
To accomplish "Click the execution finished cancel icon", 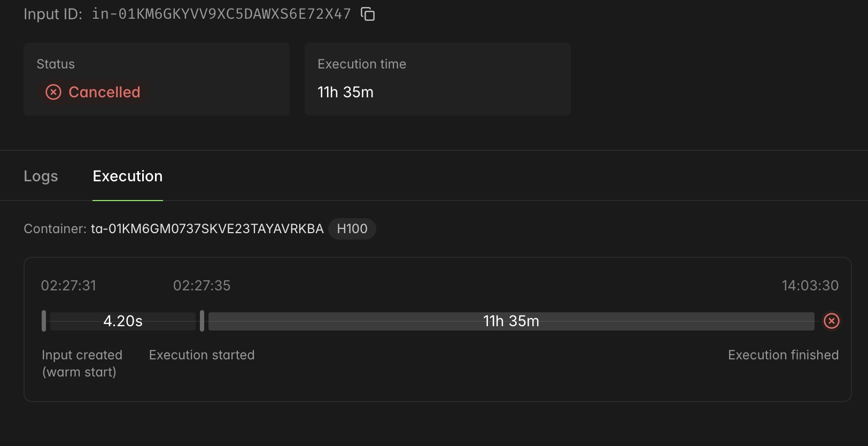I will point(831,321).
